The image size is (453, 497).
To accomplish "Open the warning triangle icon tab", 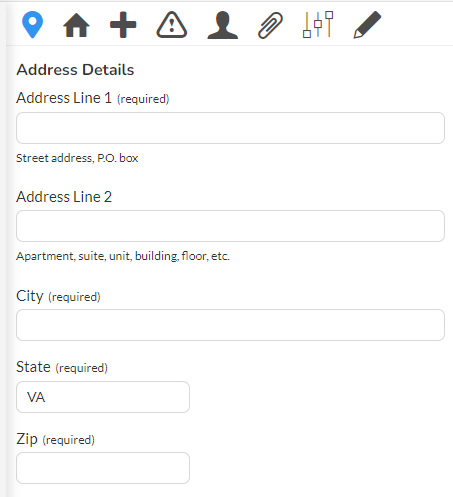I will pyautogui.click(x=172, y=25).
